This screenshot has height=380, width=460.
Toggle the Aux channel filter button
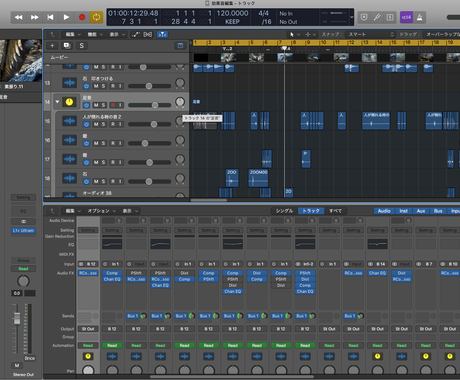[x=421, y=211]
